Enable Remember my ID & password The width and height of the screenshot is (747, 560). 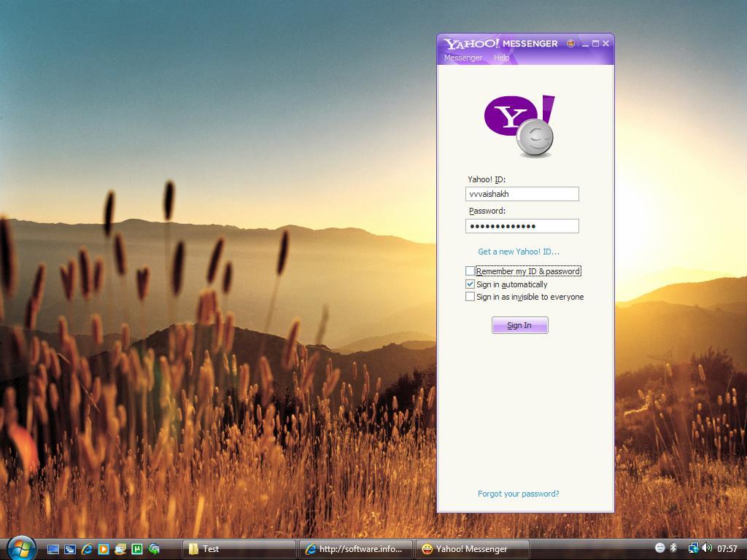tap(471, 271)
